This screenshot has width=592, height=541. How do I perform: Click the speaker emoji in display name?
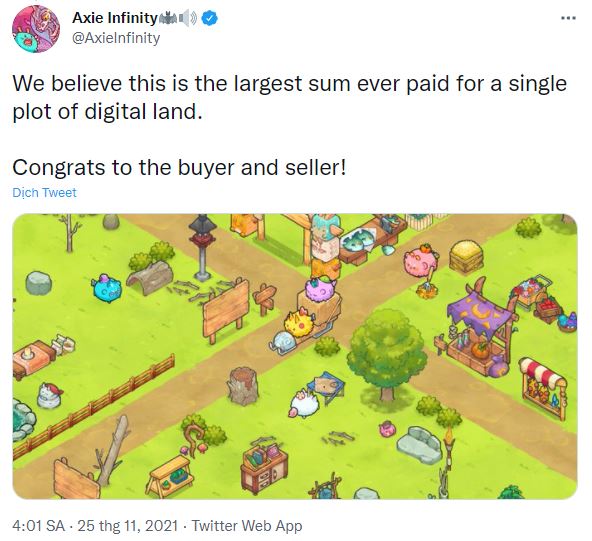(x=188, y=18)
